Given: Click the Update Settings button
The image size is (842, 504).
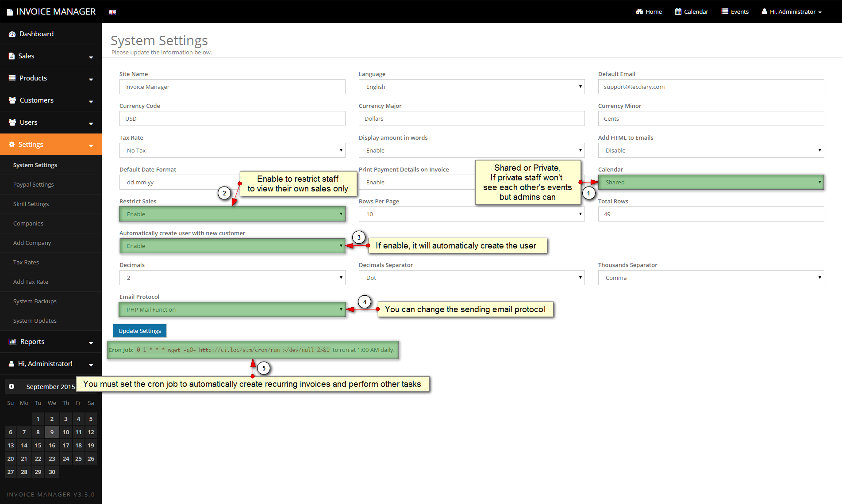Looking at the screenshot, I should click(139, 331).
